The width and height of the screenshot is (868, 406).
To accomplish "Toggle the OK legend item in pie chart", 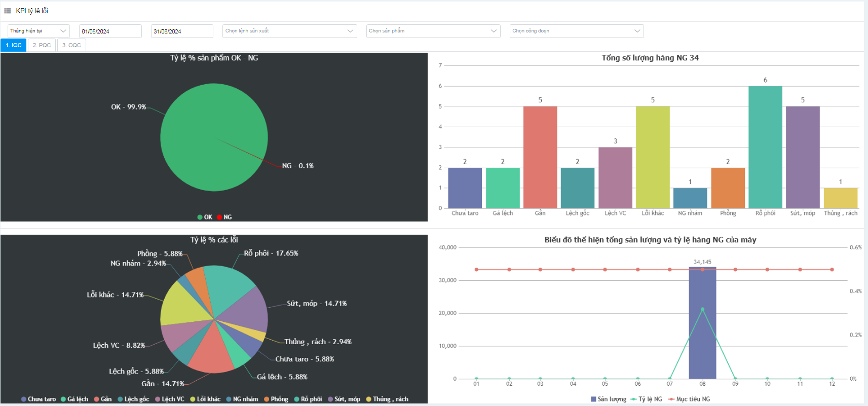I will [205, 217].
